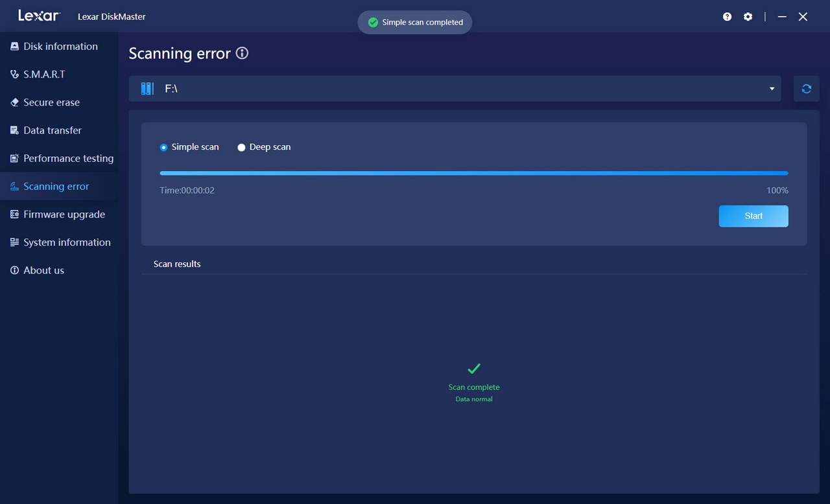Click the S.M.A.R.T stethoscope icon
Screen dimensions: 830x504
14,74
